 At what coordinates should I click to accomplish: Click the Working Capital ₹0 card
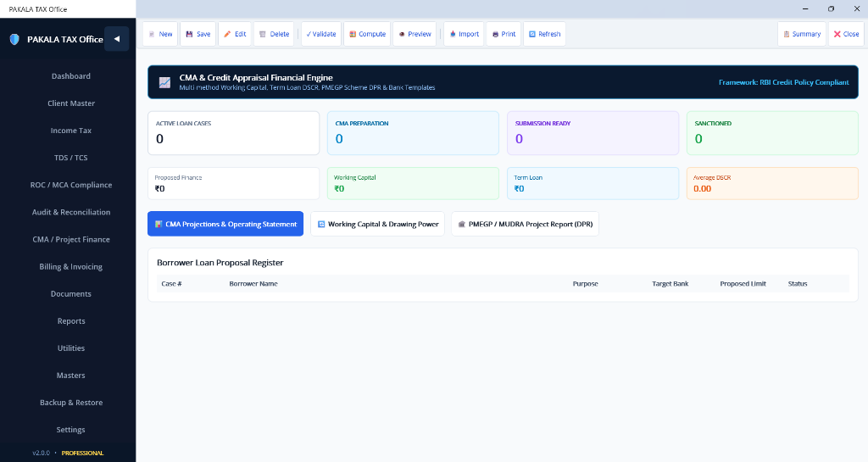pyautogui.click(x=413, y=183)
